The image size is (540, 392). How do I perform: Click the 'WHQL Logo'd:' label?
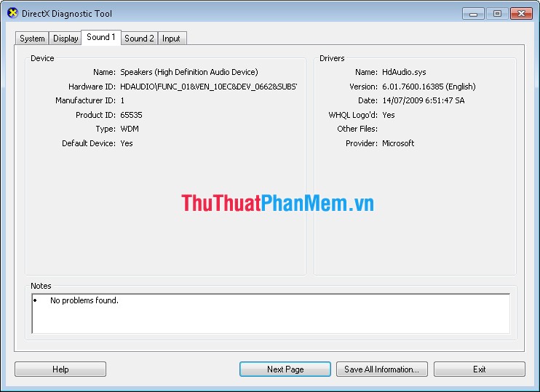pos(353,115)
